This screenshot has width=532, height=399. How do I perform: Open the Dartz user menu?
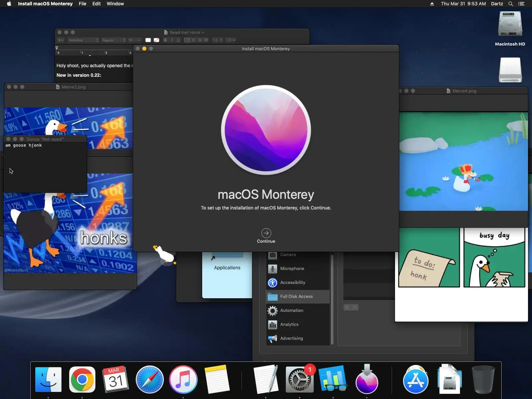(x=497, y=4)
